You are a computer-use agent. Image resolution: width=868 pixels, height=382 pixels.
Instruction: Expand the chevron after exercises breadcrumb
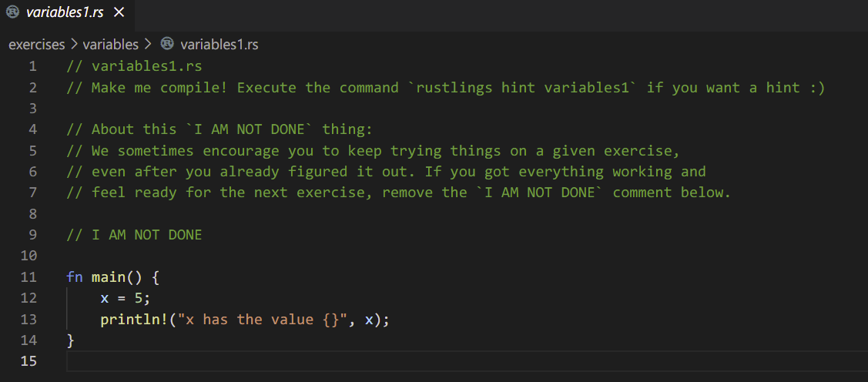tap(74, 44)
